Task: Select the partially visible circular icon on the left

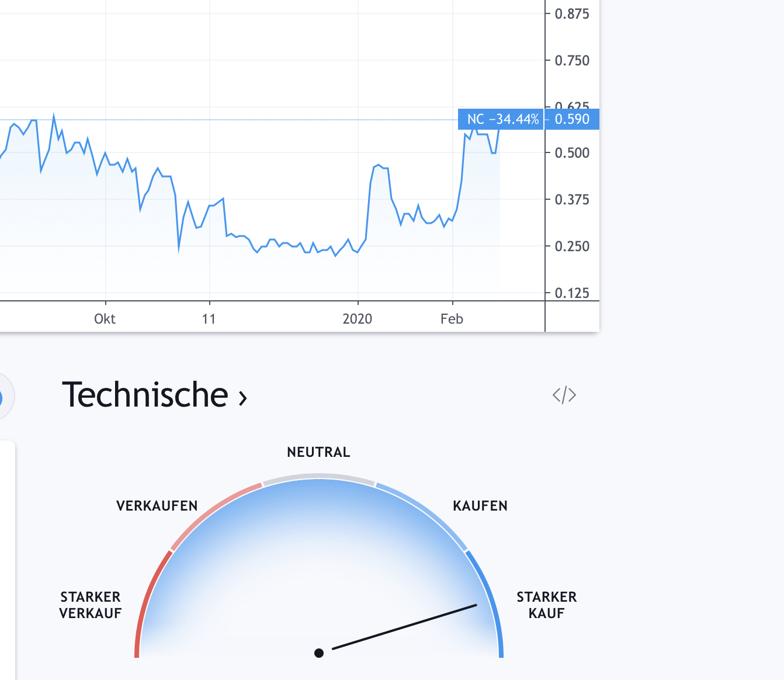Action: 4,395
